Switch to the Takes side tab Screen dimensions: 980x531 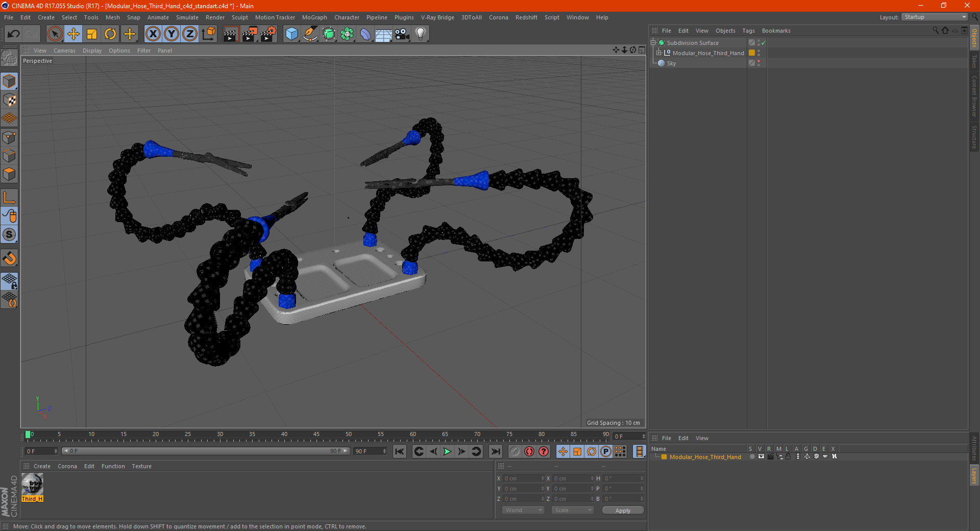point(974,61)
